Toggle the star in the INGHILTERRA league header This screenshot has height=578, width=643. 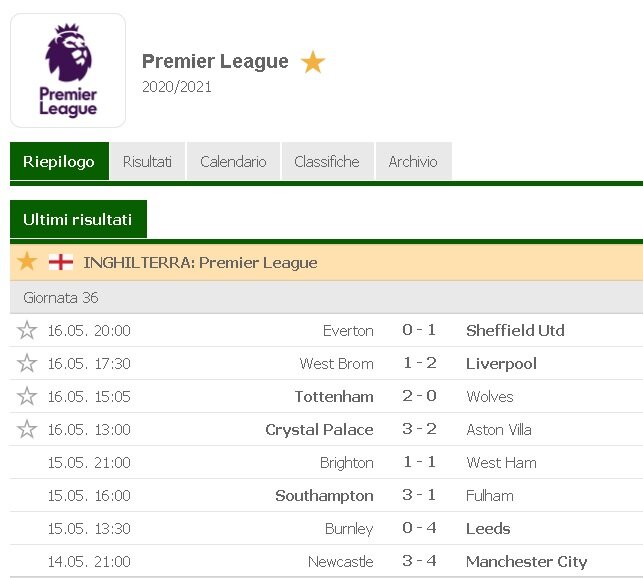click(27, 262)
